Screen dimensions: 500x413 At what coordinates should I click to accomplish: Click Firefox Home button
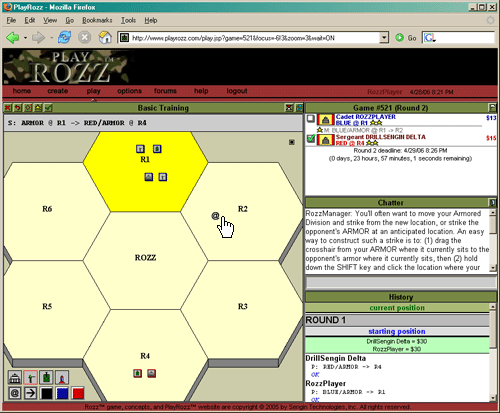pyautogui.click(x=105, y=37)
